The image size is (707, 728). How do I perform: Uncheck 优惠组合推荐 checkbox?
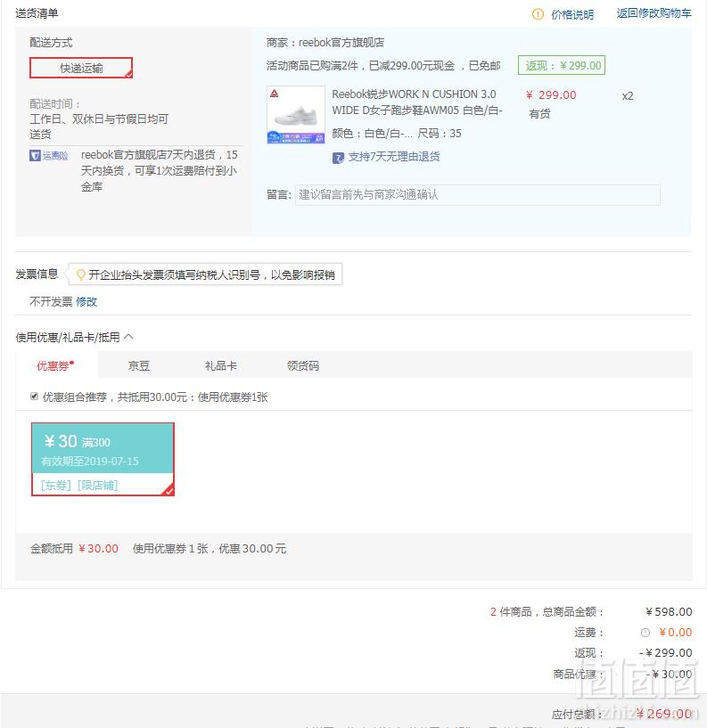[x=34, y=396]
